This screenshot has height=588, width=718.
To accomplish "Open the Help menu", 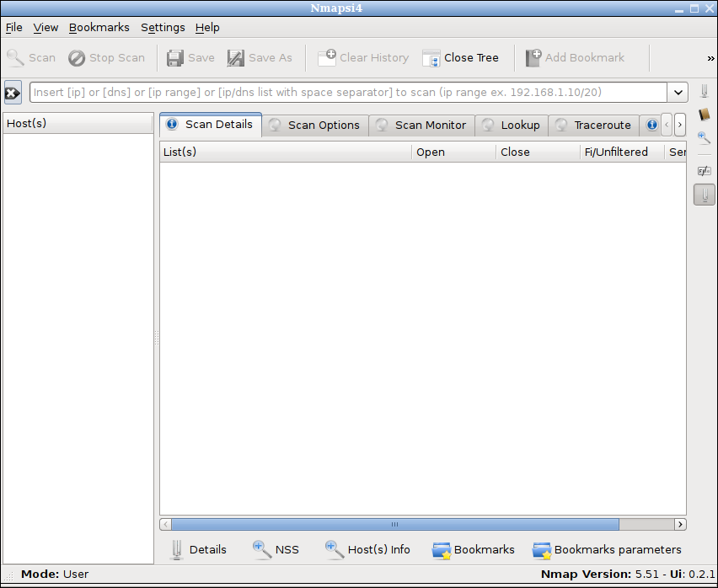I will click(x=207, y=28).
